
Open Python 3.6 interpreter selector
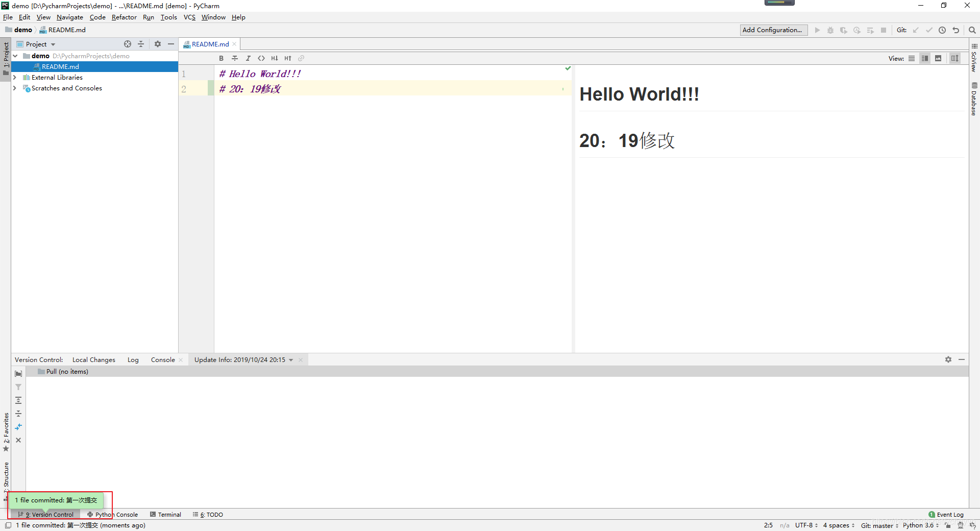click(x=920, y=525)
